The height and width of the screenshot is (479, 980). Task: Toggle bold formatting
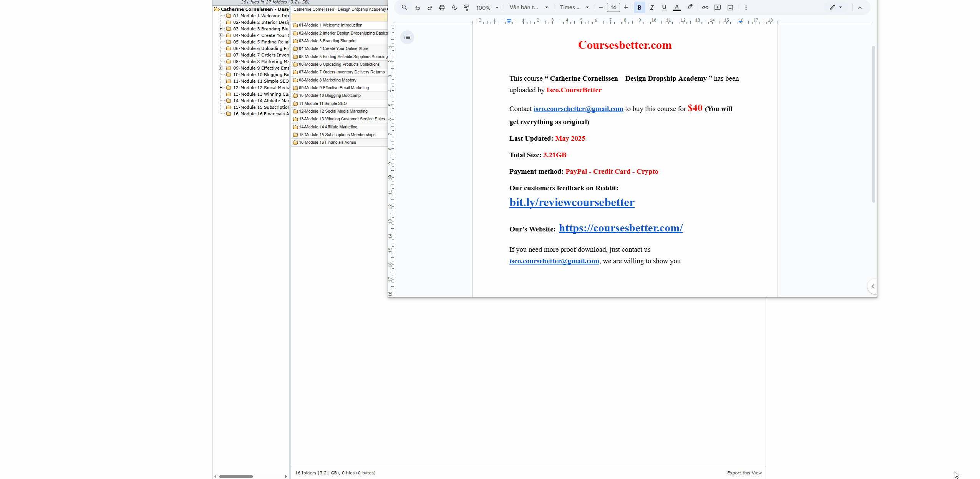(x=640, y=7)
